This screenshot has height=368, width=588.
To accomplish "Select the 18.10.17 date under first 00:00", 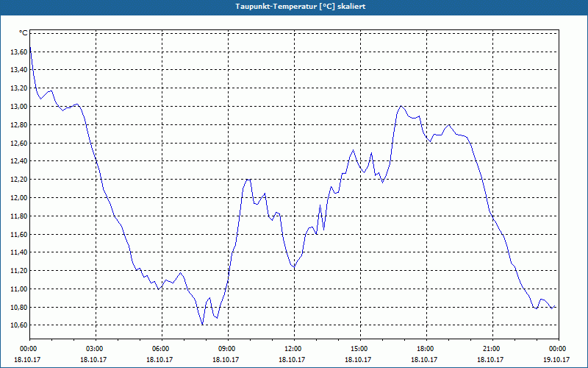I will (x=27, y=359).
